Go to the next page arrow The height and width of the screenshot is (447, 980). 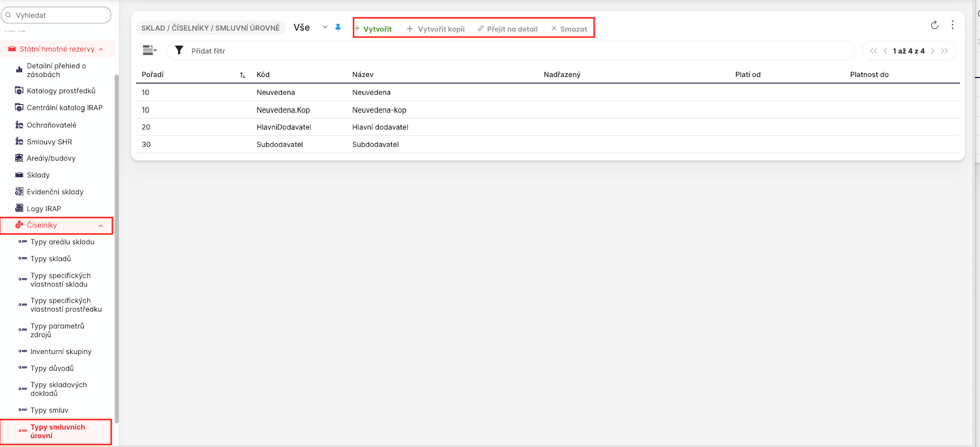(932, 51)
